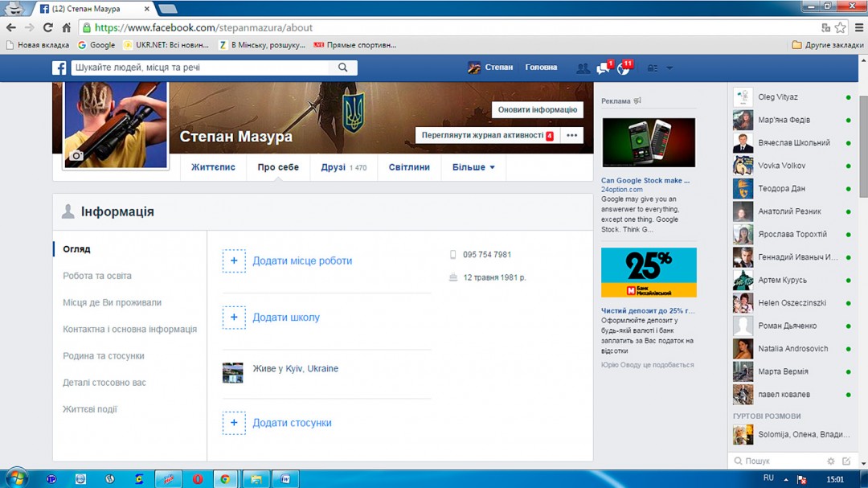The height and width of the screenshot is (488, 868).
Task: Open the three-dots profile options menu
Action: pyautogui.click(x=572, y=135)
